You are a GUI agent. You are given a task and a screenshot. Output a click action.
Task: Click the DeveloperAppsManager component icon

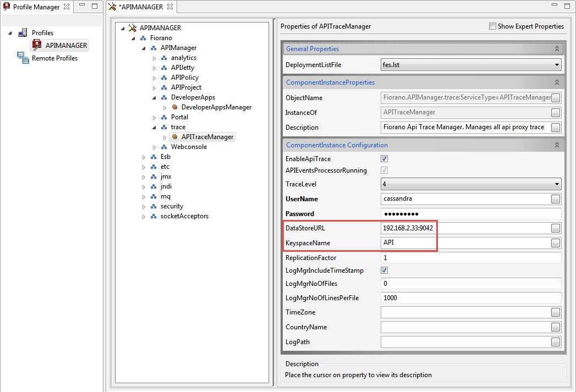(x=174, y=107)
